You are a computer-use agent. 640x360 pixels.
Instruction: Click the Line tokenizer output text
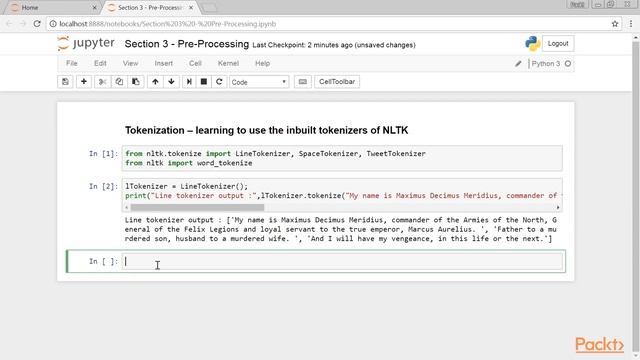pyautogui.click(x=341, y=229)
